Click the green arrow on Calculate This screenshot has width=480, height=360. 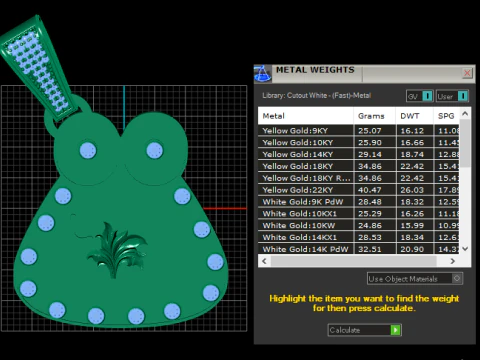[395, 330]
